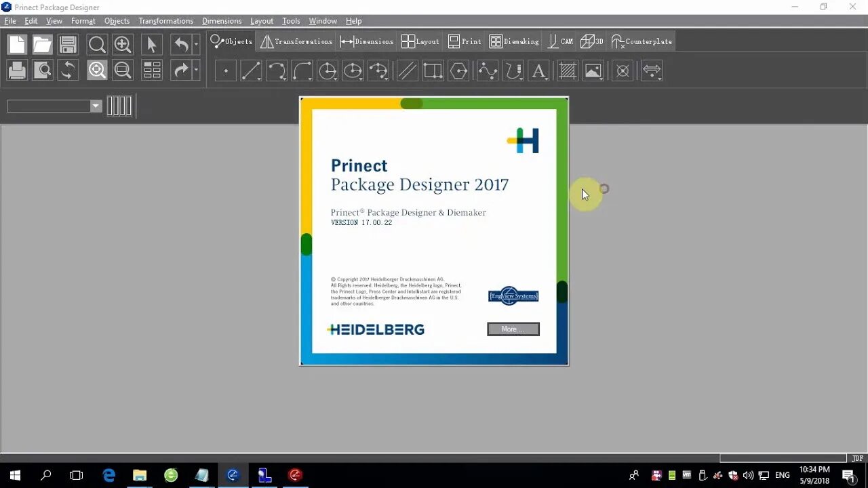The height and width of the screenshot is (488, 868).
Task: Activate the Text tool
Action: click(539, 70)
